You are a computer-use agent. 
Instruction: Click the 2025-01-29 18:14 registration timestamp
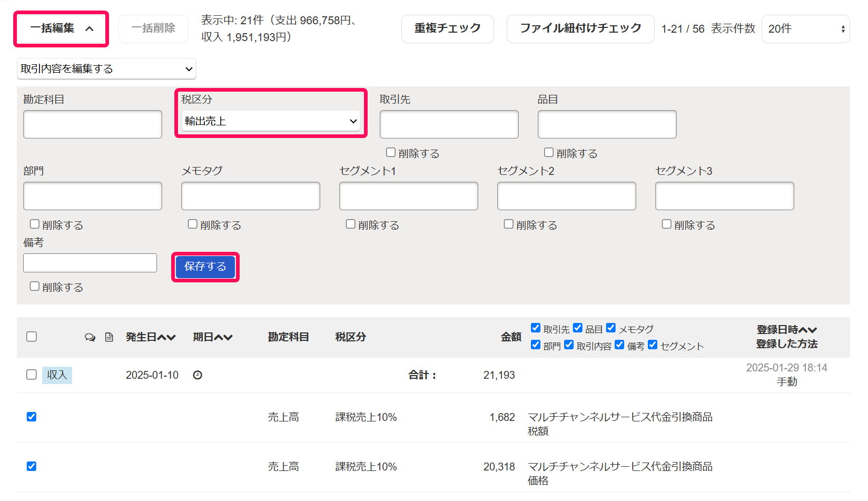pos(787,368)
